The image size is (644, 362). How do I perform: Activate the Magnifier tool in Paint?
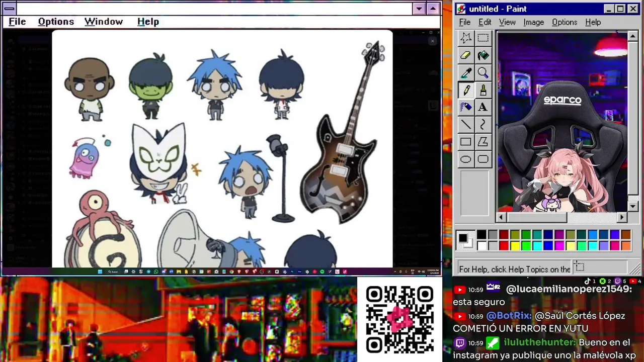pos(483,73)
